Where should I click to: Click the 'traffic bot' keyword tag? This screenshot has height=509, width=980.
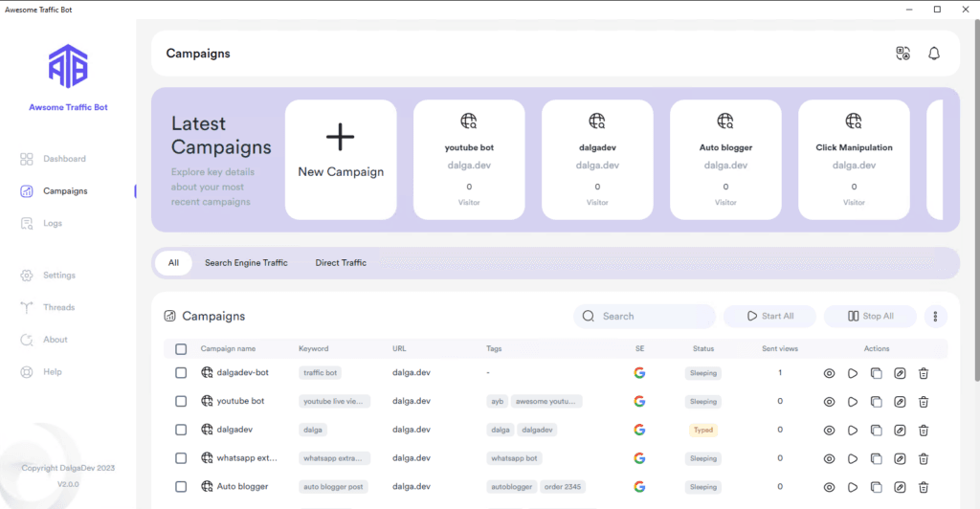pyautogui.click(x=320, y=373)
